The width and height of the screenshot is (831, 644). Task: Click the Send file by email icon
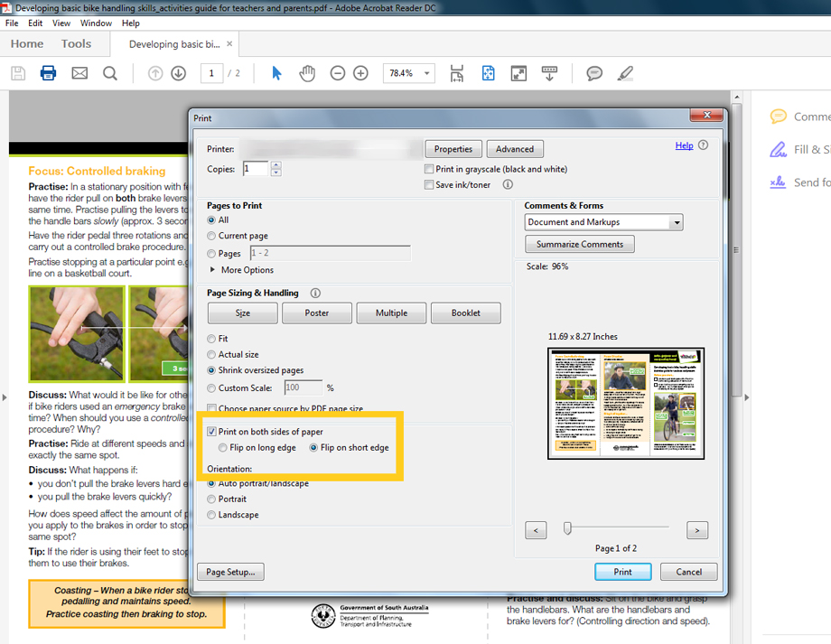tap(79, 73)
